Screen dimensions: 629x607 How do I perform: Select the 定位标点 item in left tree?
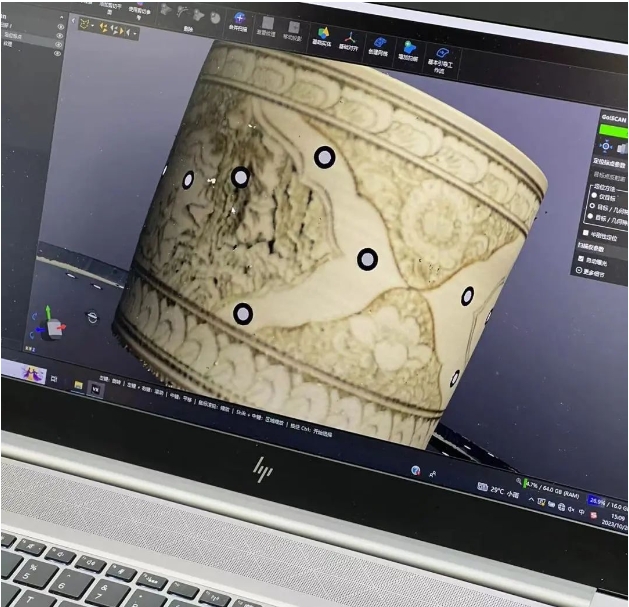(x=12, y=35)
